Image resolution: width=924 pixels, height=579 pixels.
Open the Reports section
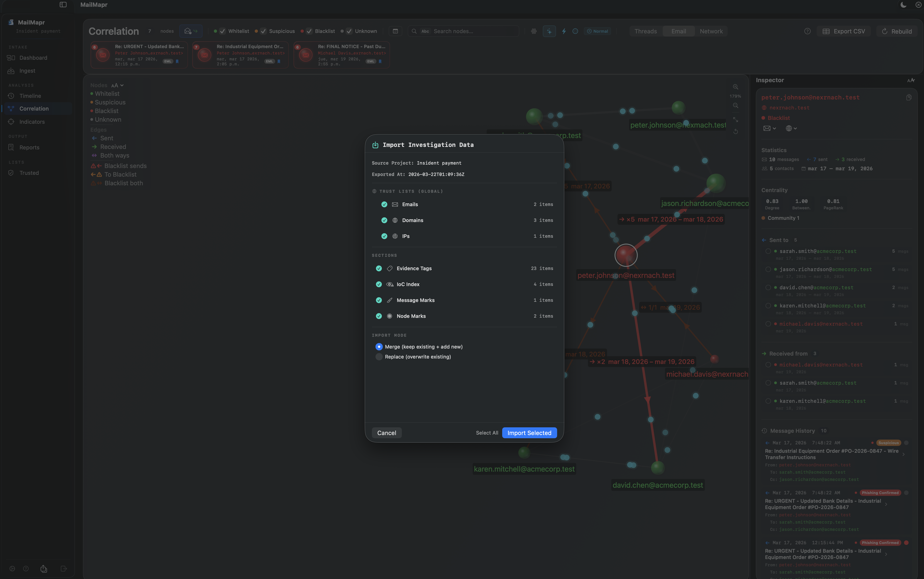click(30, 147)
